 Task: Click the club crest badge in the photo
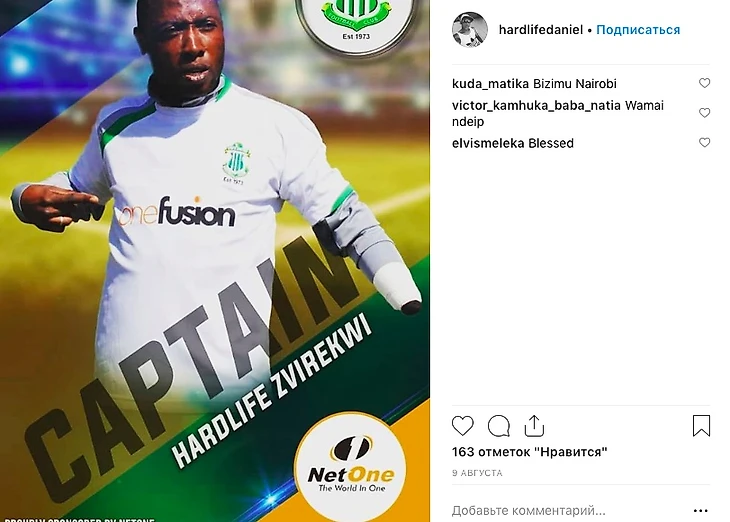pyautogui.click(x=356, y=21)
